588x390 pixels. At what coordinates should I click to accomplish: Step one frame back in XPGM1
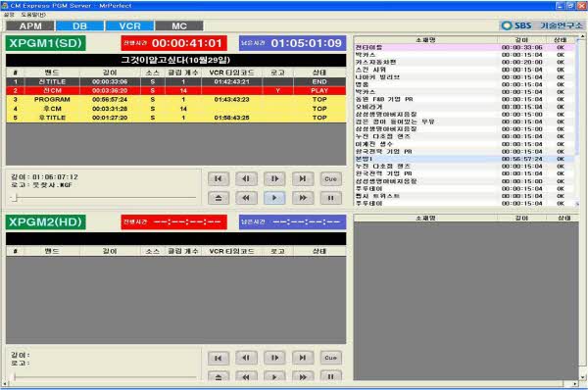[x=246, y=179]
